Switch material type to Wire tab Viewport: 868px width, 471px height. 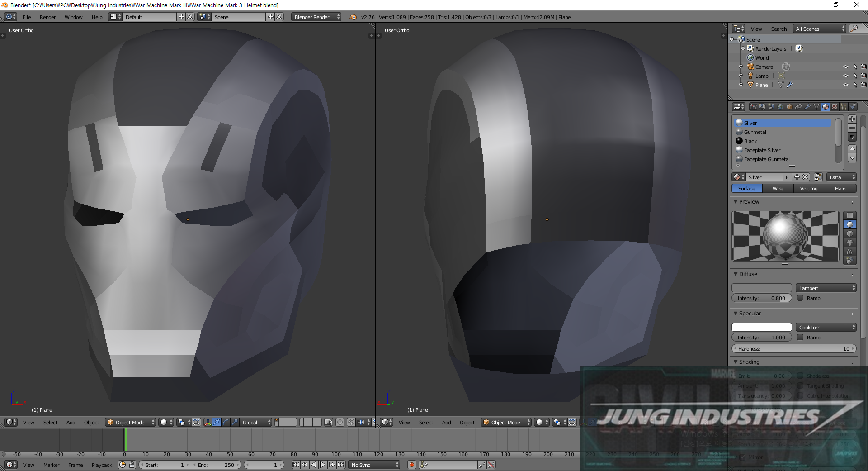click(778, 188)
